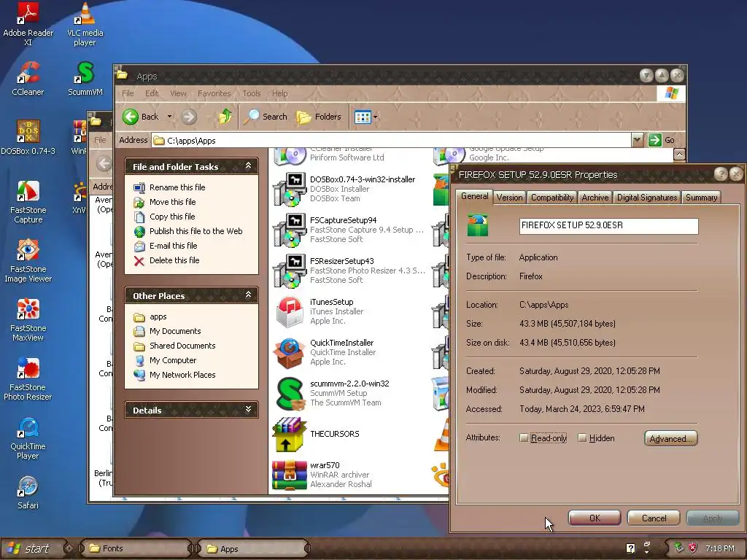Click Delete this file link
Image resolution: width=747 pixels, height=560 pixels.
(174, 260)
